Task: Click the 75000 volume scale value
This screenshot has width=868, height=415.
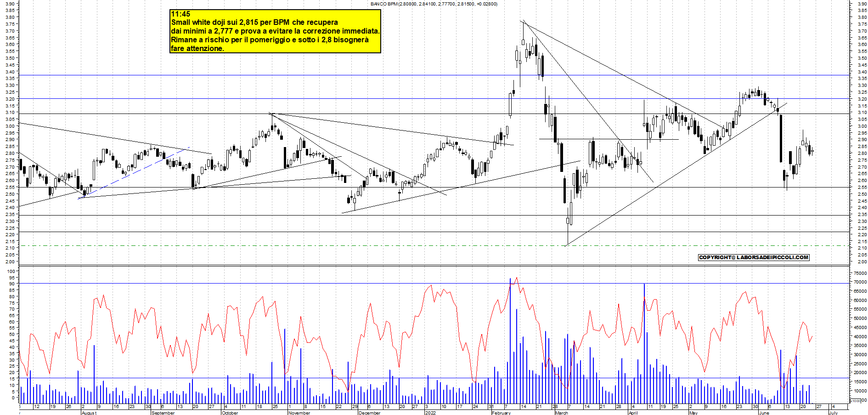Action: point(860,273)
